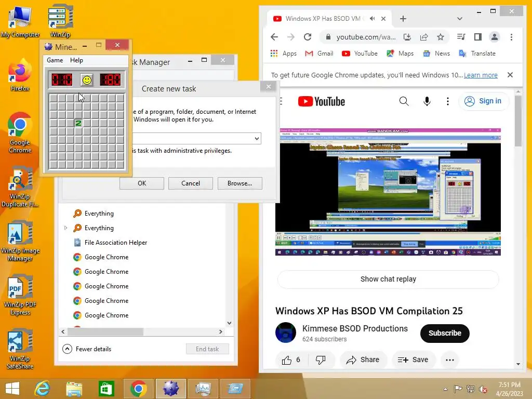The height and width of the screenshot is (399, 532).
Task: Click Cancel in Create new task dialog
Action: [190, 183]
